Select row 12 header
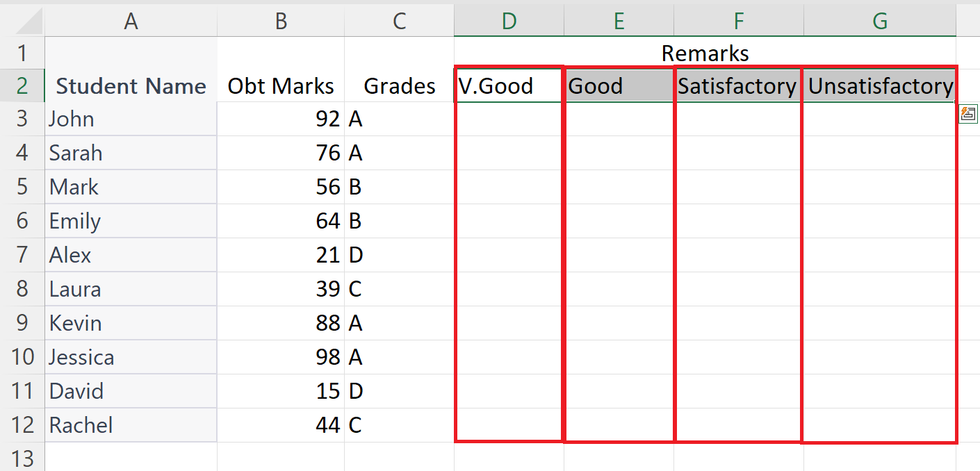The height and width of the screenshot is (471, 980). (22, 425)
